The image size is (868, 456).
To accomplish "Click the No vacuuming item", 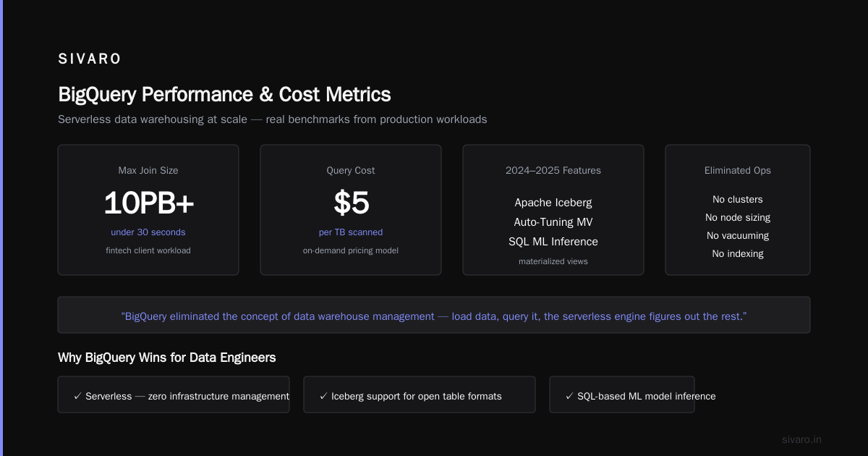I will tap(738, 235).
